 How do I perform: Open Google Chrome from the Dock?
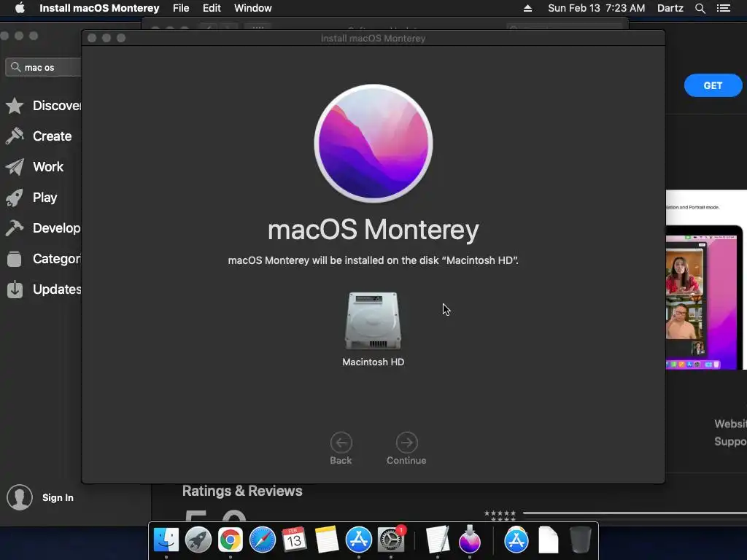click(231, 540)
